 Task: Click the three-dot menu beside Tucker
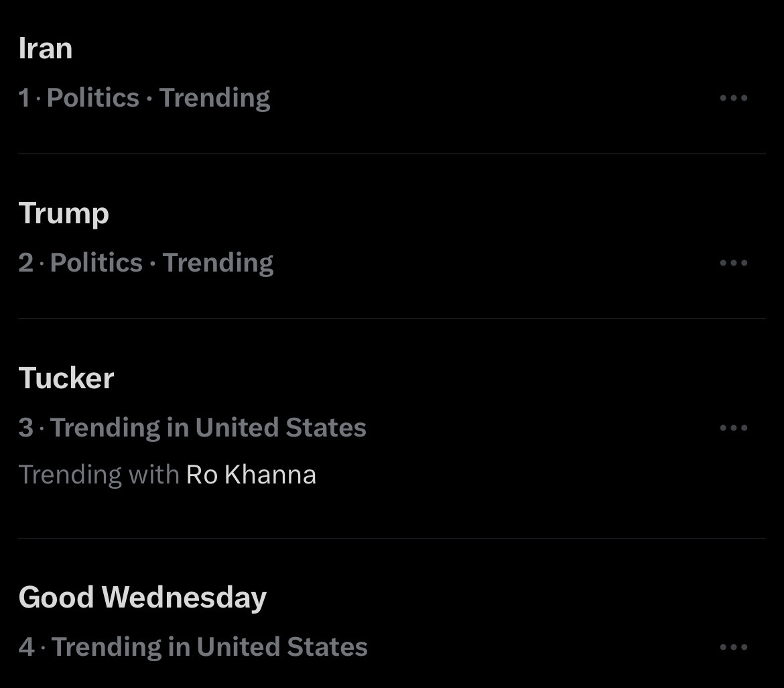733,428
